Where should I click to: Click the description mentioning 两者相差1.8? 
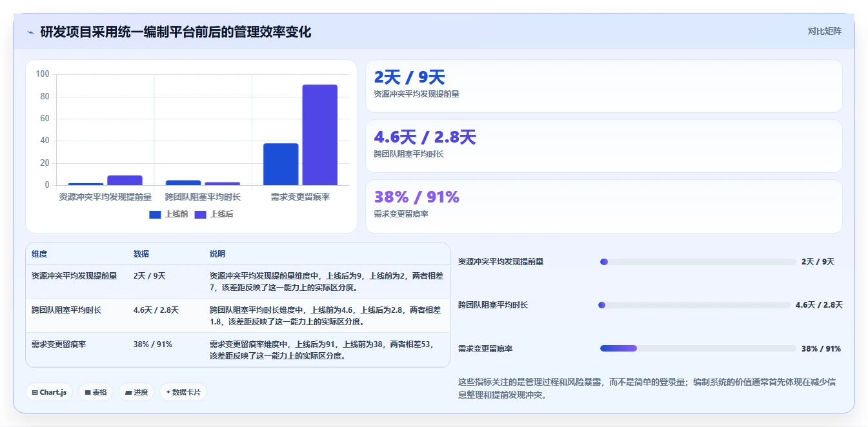click(x=327, y=315)
